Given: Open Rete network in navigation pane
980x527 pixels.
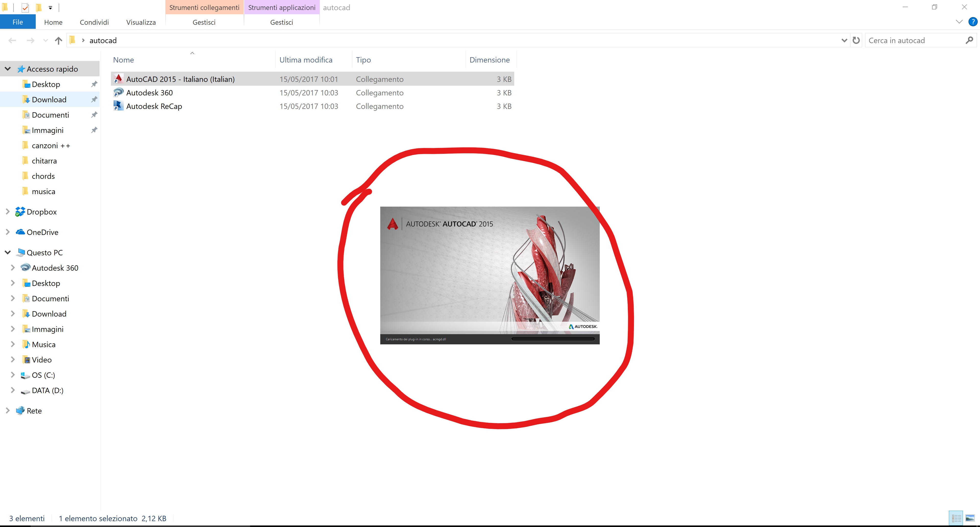Looking at the screenshot, I should (x=34, y=411).
